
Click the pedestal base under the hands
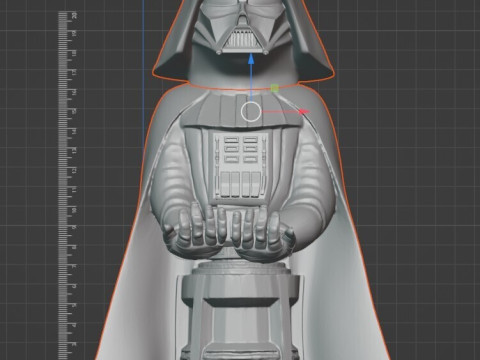point(240,310)
